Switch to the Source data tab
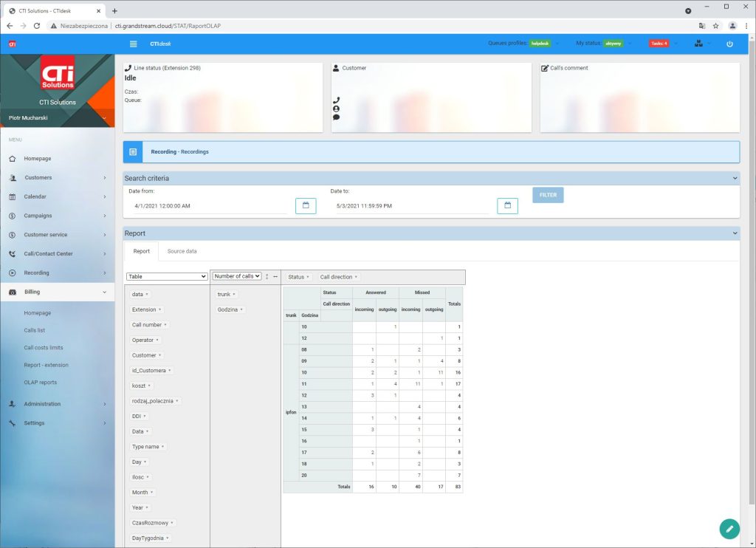This screenshot has height=548, width=756. tap(182, 251)
